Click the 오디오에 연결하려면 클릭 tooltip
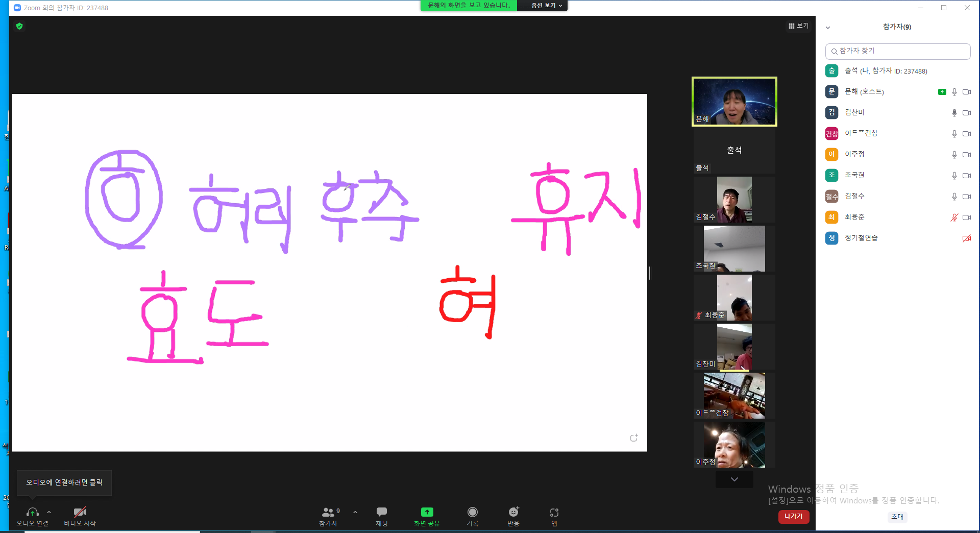The height and width of the screenshot is (533, 980). click(x=64, y=482)
